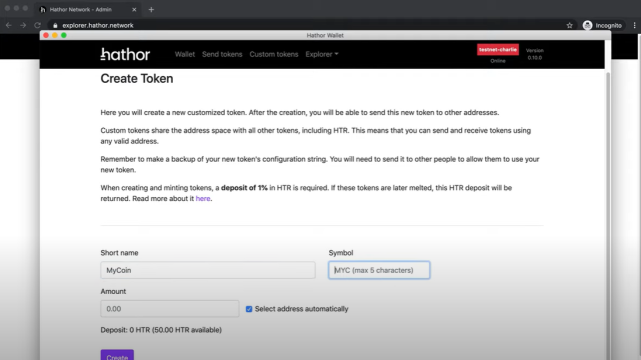641x360 pixels.
Task: Go to Send tokens
Action: (x=222, y=54)
